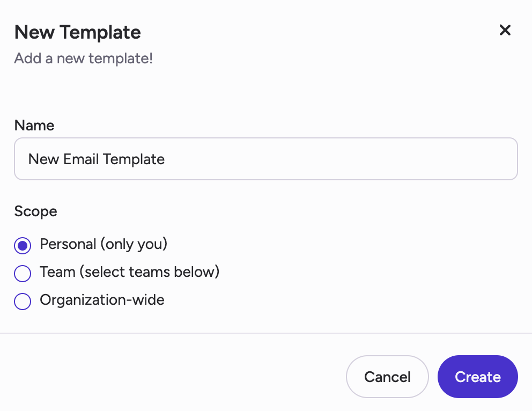Click the New Template dialog title
The height and width of the screenshot is (411, 532).
pyautogui.click(x=77, y=32)
